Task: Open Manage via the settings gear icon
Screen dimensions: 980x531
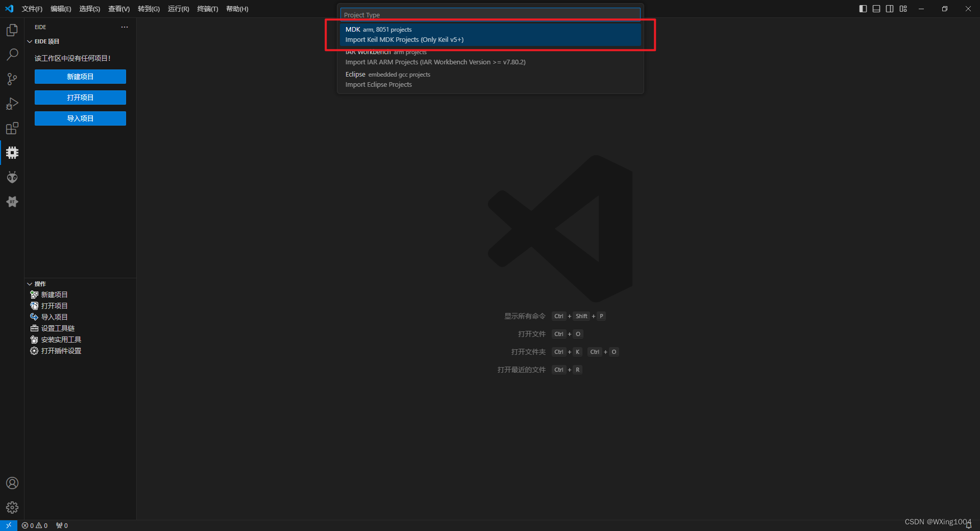Action: click(x=12, y=508)
